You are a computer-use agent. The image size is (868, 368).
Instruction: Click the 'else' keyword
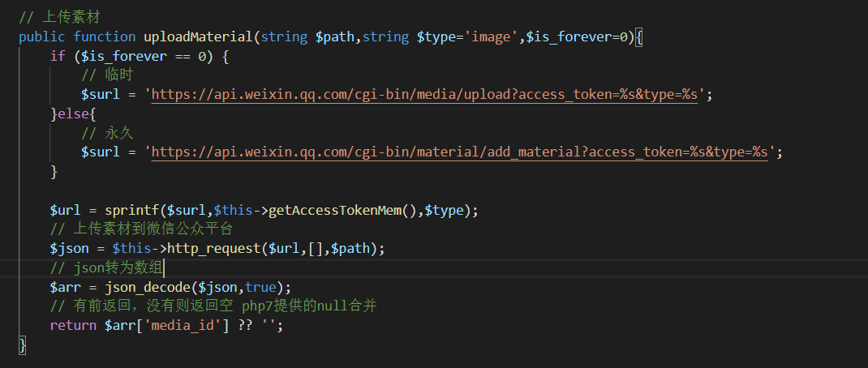72,114
